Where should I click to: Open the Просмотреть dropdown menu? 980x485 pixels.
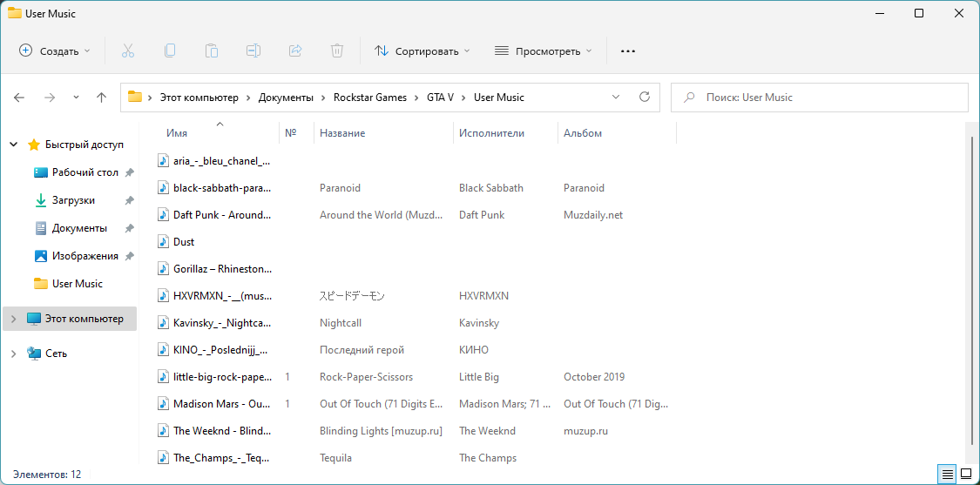(x=543, y=51)
